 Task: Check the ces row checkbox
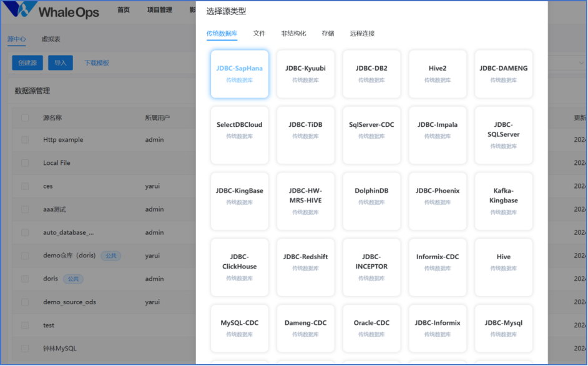click(25, 186)
